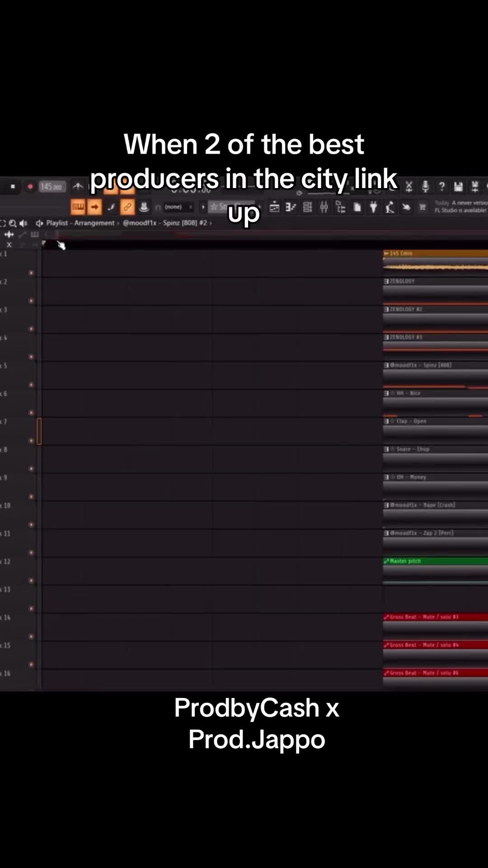Image resolution: width=488 pixels, height=868 pixels.
Task: Click the help question mark icon
Action: pyautogui.click(x=442, y=186)
